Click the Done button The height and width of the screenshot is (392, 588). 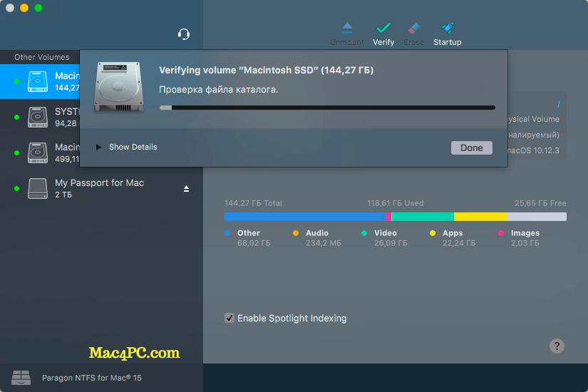(471, 148)
